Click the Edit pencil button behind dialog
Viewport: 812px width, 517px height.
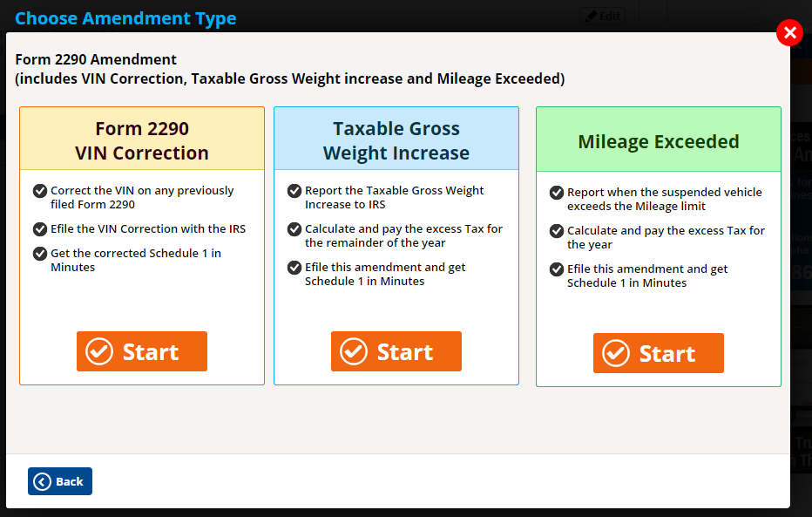point(602,16)
